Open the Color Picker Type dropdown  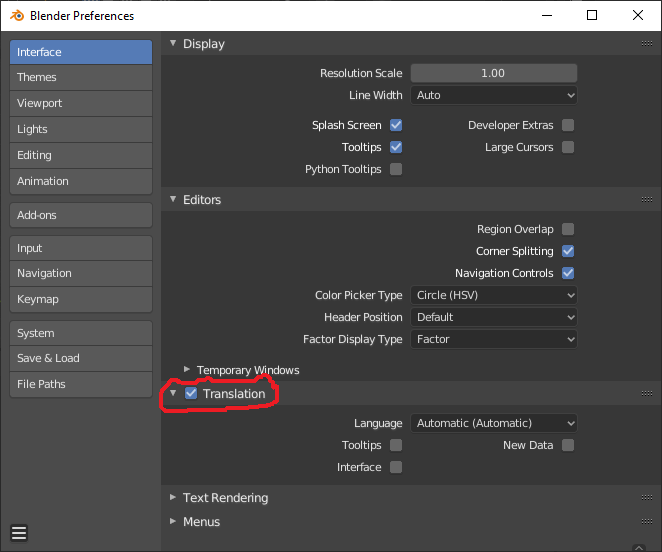494,295
